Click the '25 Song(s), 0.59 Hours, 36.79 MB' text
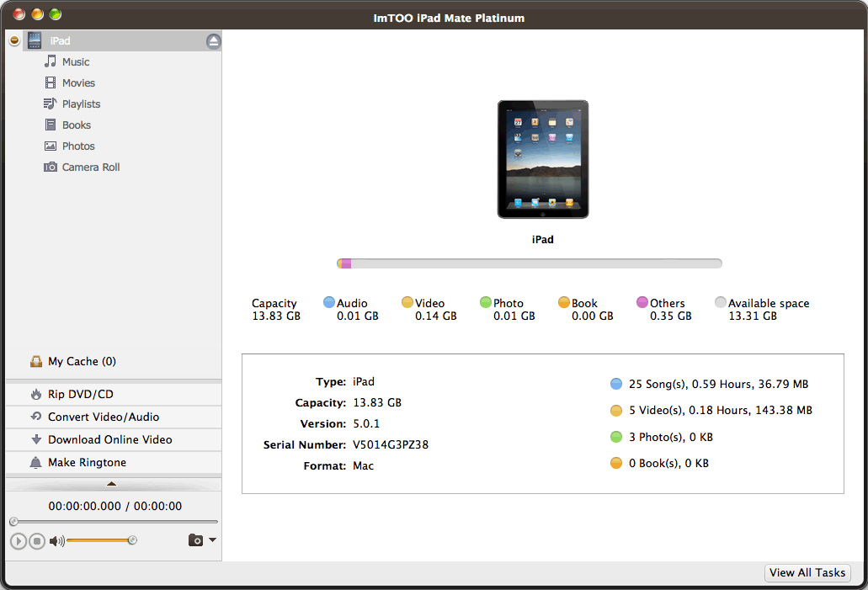 coord(718,384)
